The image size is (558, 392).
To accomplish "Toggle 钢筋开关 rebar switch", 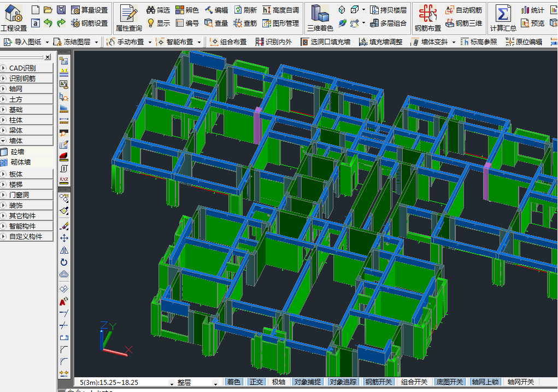I will coord(379,382).
